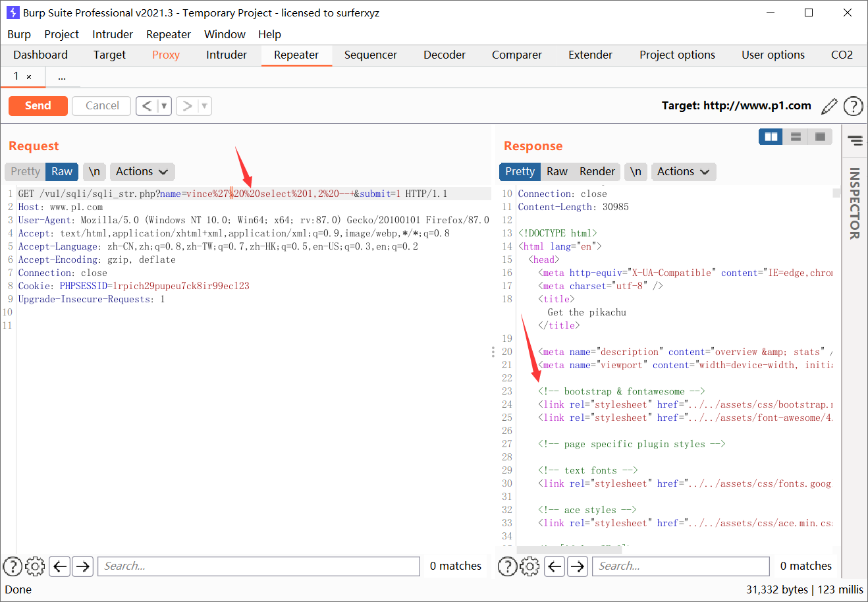
Task: Open request history back dropdown arrow
Action: [x=164, y=105]
